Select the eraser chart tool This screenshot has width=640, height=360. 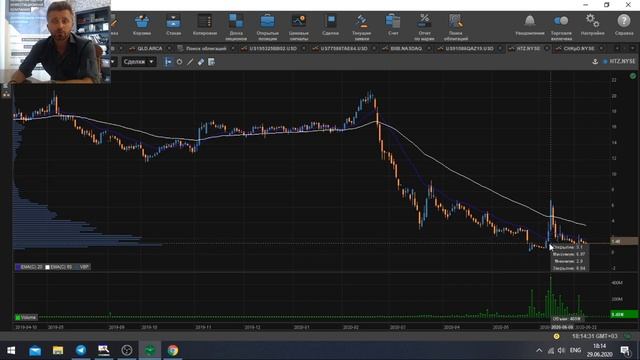tap(200, 62)
